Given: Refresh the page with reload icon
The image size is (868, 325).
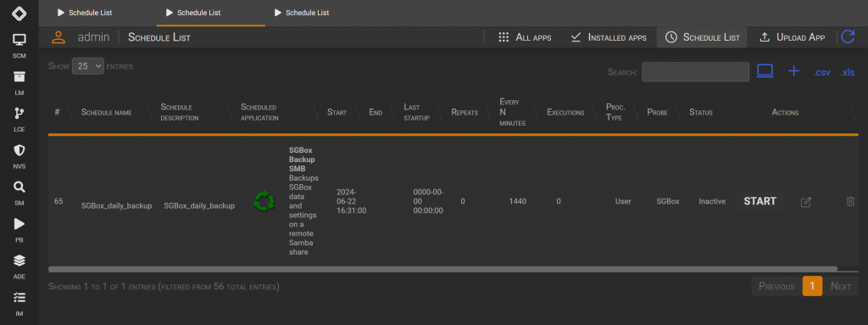Looking at the screenshot, I should (x=848, y=37).
